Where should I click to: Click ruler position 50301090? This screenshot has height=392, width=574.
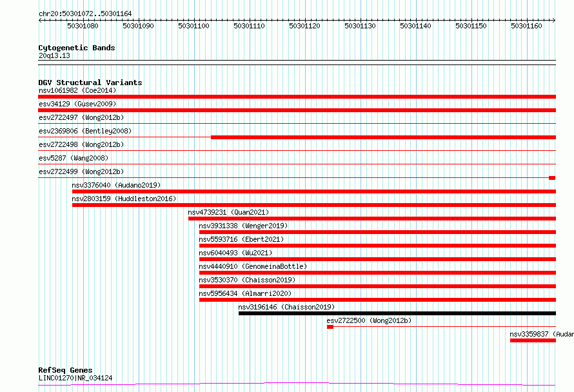pyautogui.click(x=139, y=26)
